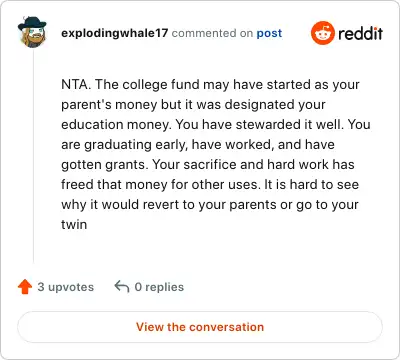Open 'View the conversation' button
The image size is (400, 360).
200,327
